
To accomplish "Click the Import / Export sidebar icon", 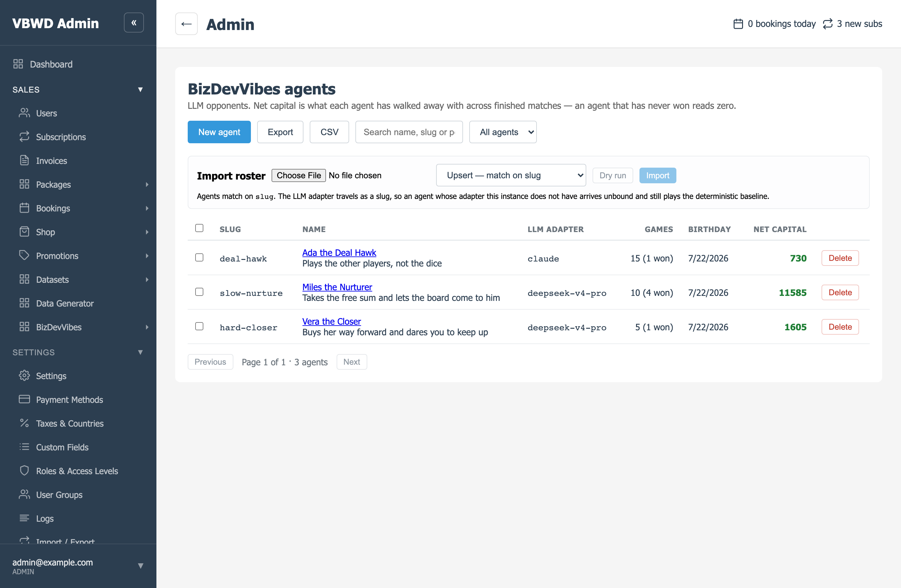I will click(x=24, y=540).
